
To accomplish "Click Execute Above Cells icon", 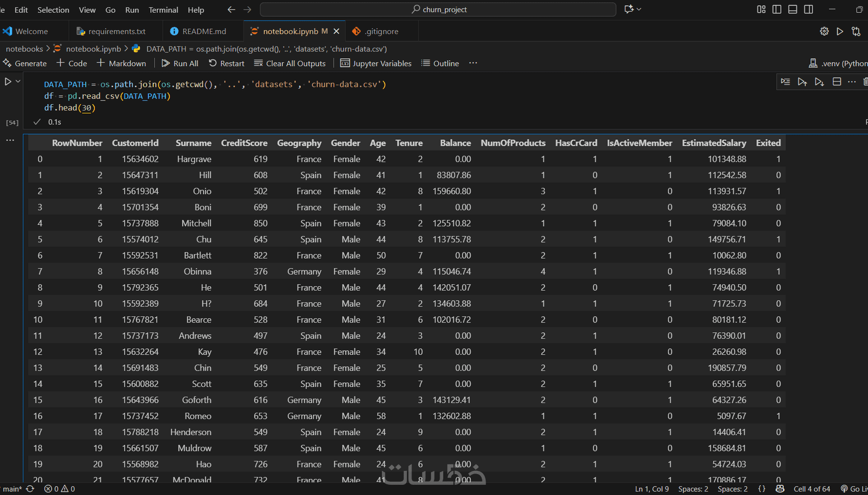I will coord(802,82).
